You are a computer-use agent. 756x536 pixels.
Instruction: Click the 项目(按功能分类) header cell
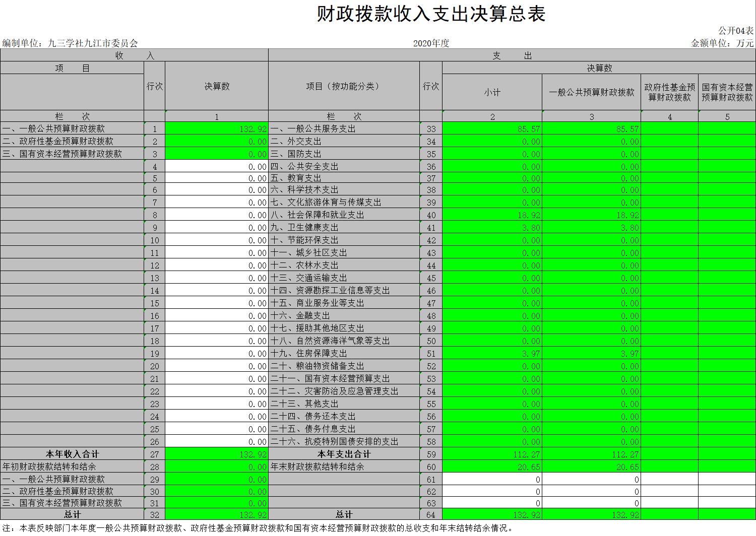coord(343,86)
